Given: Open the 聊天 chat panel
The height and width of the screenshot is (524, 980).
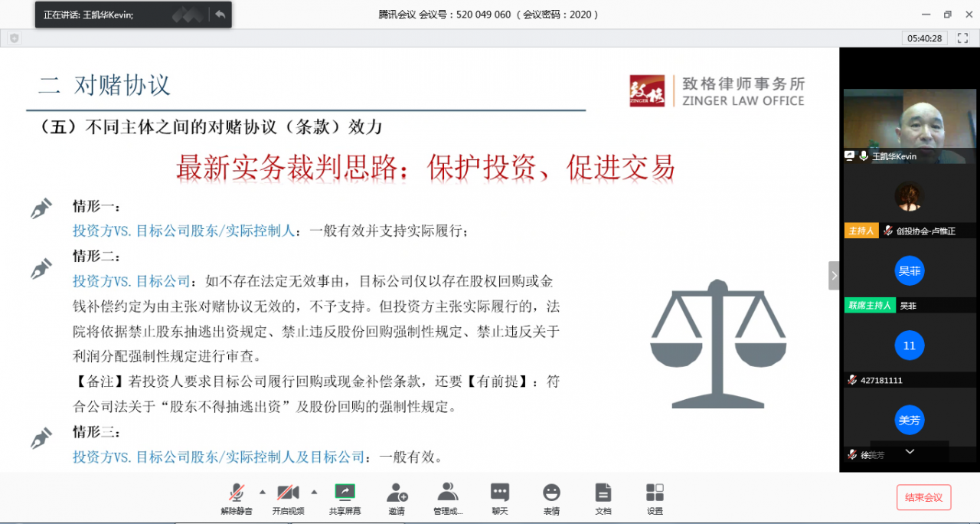Looking at the screenshot, I should coord(499,497).
